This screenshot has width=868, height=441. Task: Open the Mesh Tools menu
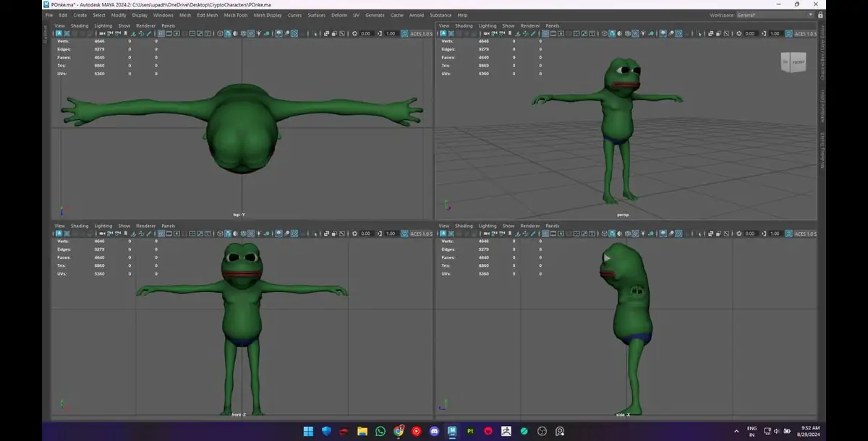(235, 14)
